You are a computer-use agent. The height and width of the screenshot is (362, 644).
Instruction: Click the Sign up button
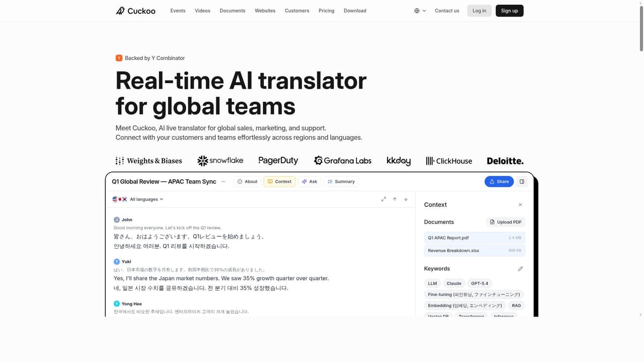coord(509,11)
